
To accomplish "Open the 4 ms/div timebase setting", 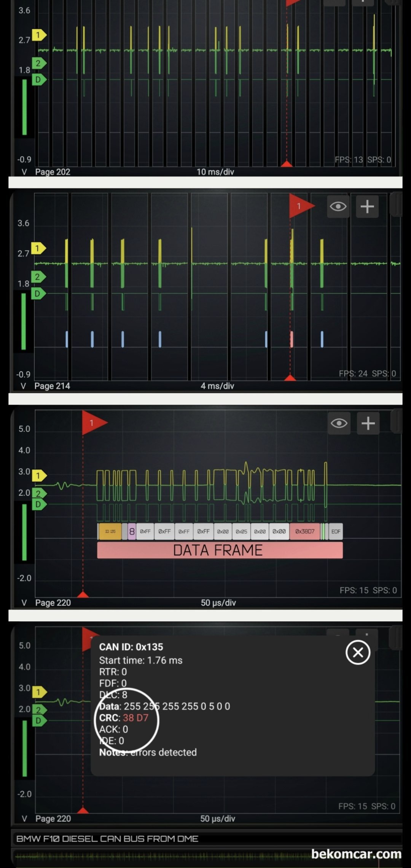I will [x=217, y=386].
